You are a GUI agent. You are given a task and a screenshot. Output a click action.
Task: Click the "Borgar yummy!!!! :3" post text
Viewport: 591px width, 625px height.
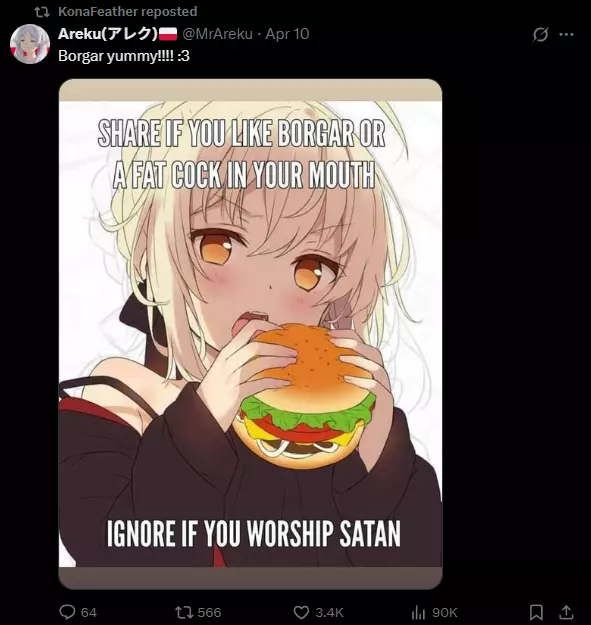pyautogui.click(x=124, y=56)
